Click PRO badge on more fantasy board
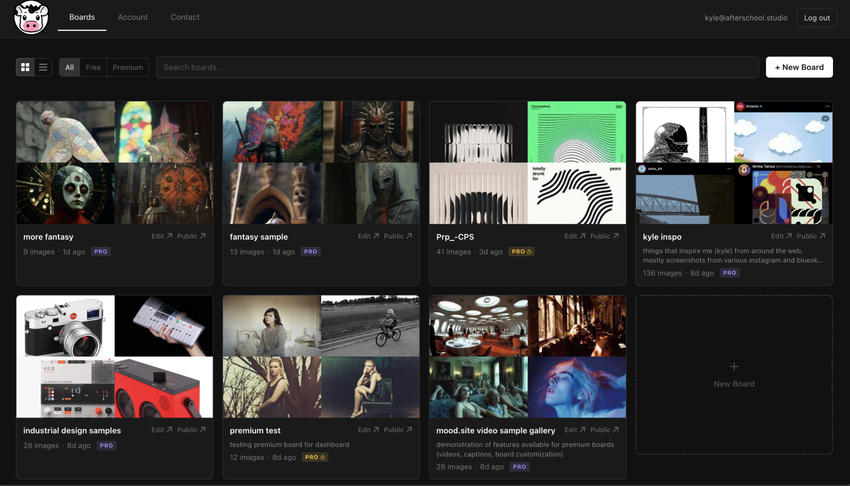Viewport: 850px width, 486px height. (x=101, y=252)
